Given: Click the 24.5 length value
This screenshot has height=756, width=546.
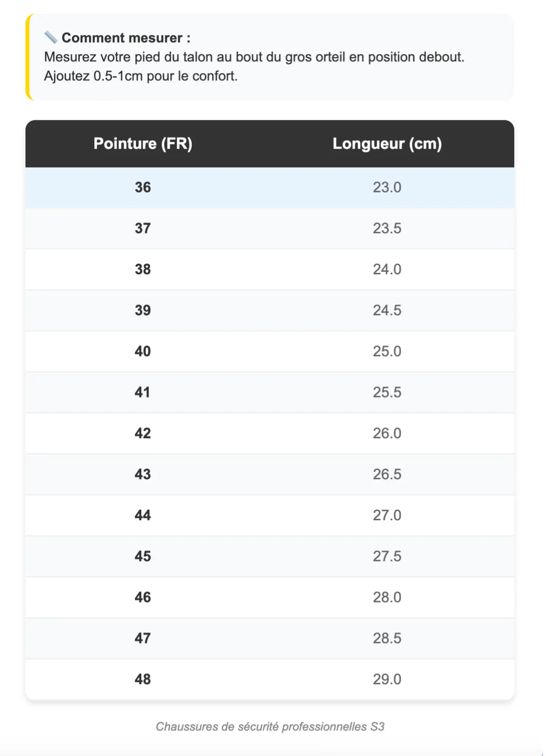Looking at the screenshot, I should coord(387,310).
